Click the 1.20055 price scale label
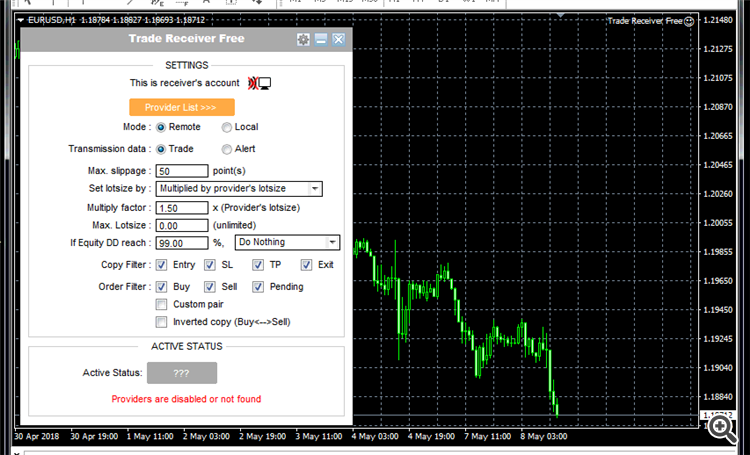Screen dimensions: 750x455 coord(718,223)
